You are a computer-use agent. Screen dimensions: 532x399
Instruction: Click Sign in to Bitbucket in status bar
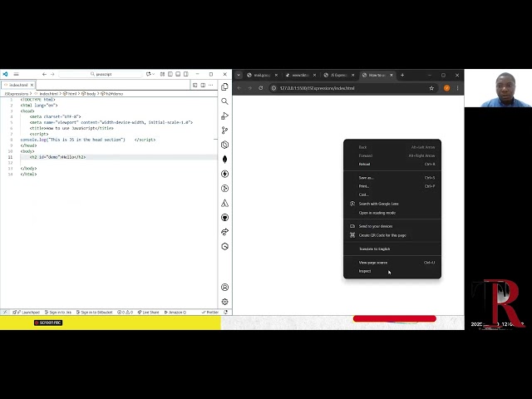tap(94, 313)
